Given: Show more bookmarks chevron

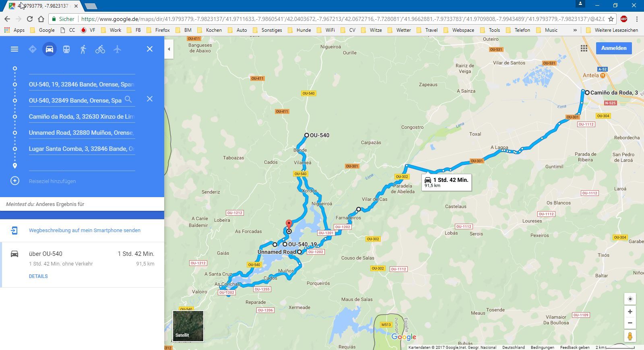Looking at the screenshot, I should [575, 30].
